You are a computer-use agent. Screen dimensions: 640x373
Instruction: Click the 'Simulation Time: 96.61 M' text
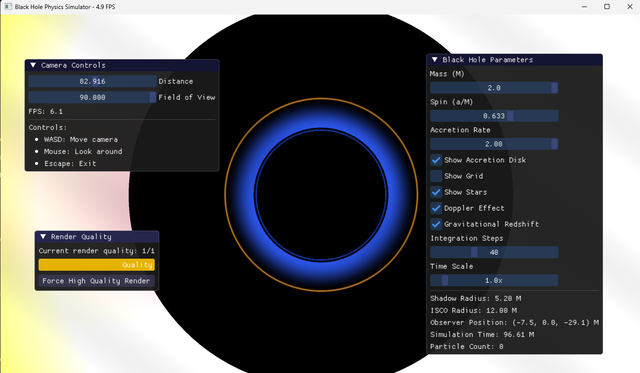pyautogui.click(x=482, y=335)
